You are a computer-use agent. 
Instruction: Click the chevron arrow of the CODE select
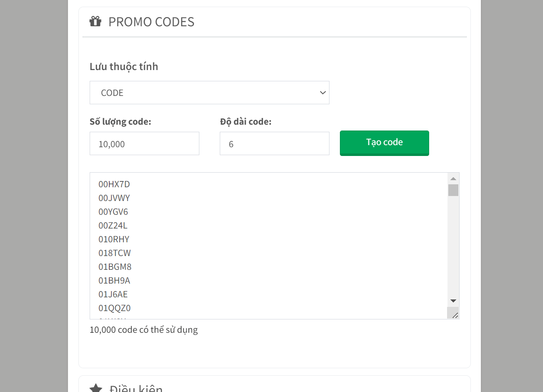pyautogui.click(x=323, y=93)
